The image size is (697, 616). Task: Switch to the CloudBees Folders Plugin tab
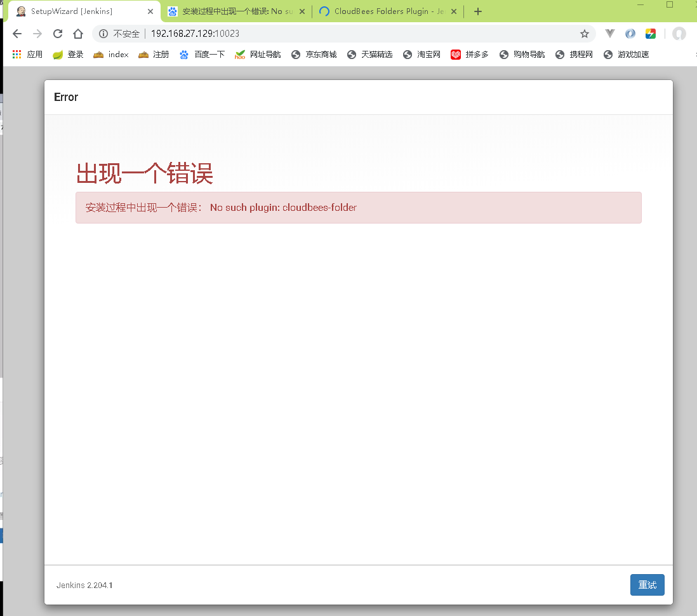point(388,11)
